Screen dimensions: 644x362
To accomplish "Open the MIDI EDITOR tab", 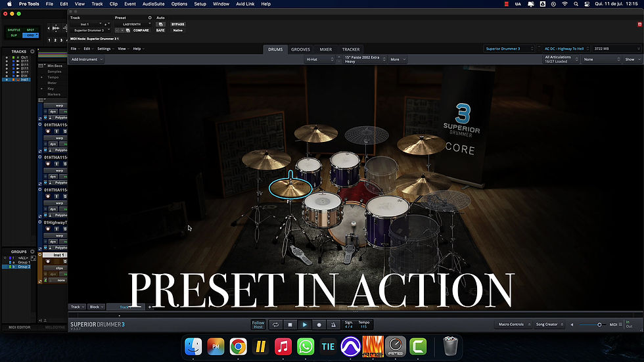I will 19,327.
